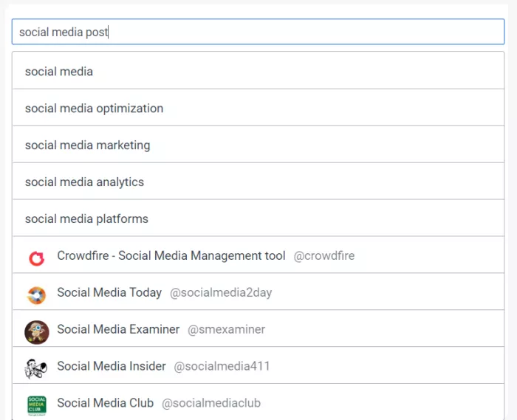
Task: Select the 'Social Media Today' account name
Action: (x=109, y=292)
